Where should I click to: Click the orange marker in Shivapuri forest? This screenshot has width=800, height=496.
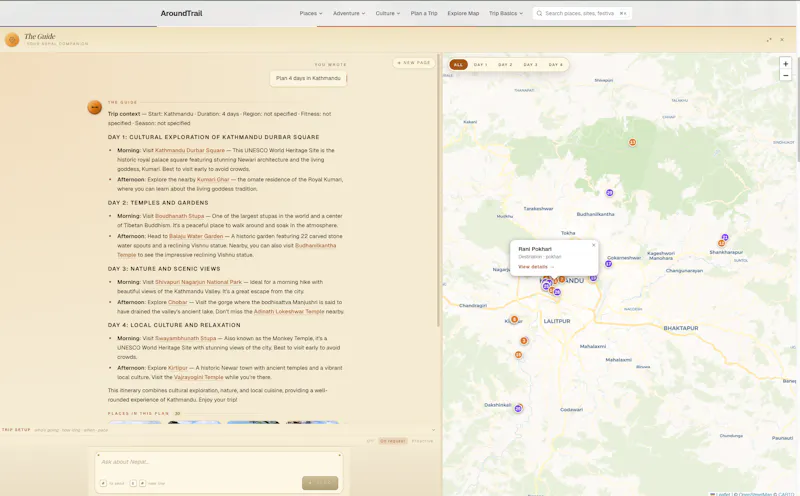click(632, 142)
